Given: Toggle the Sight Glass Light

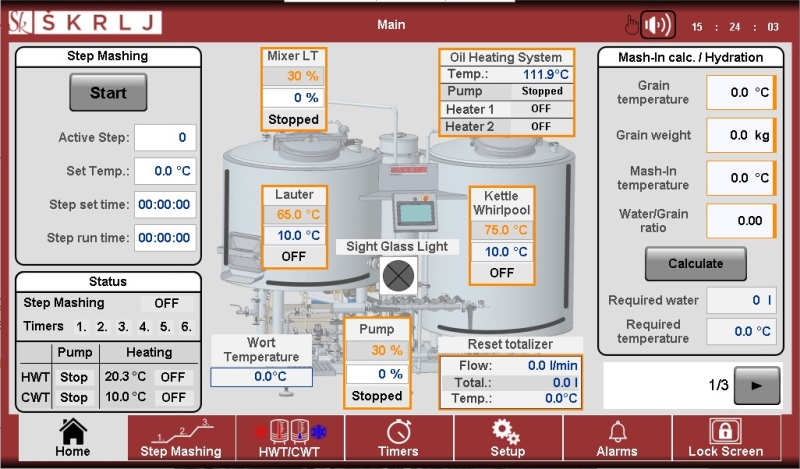Looking at the screenshot, I should (397, 274).
